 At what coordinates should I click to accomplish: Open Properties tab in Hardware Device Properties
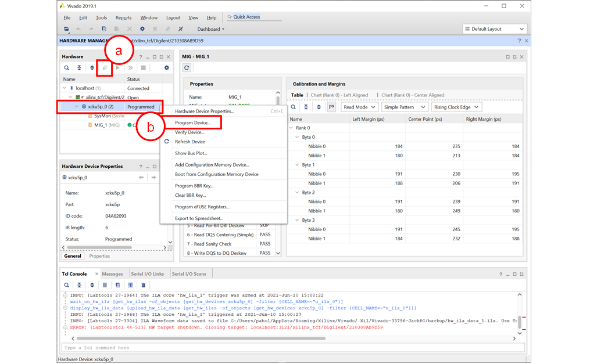[100, 256]
